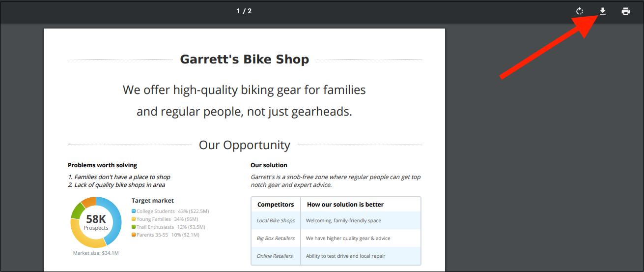Viewport: 644px width, 272px height.
Task: Click the page number field showing 1 / 2
Action: (x=244, y=11)
